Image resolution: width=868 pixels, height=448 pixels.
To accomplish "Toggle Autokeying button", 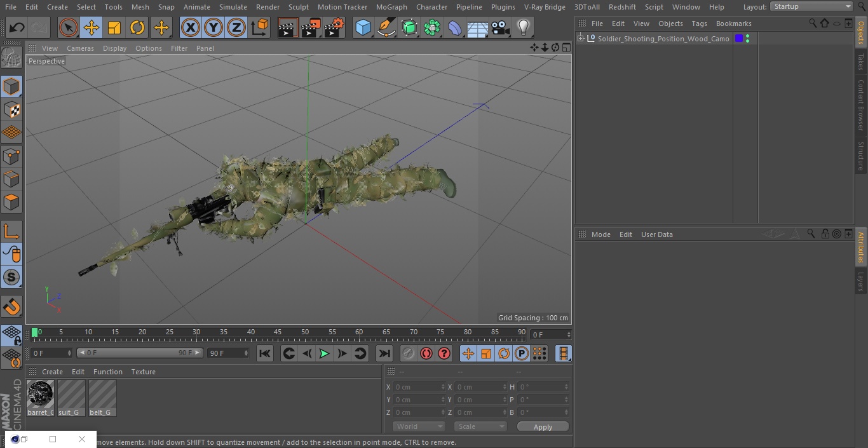I will click(426, 353).
